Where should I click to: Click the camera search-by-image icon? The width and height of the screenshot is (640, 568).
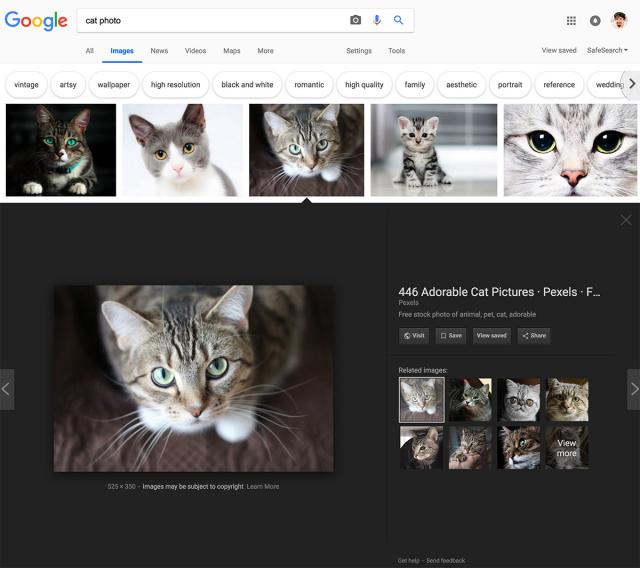[355, 20]
